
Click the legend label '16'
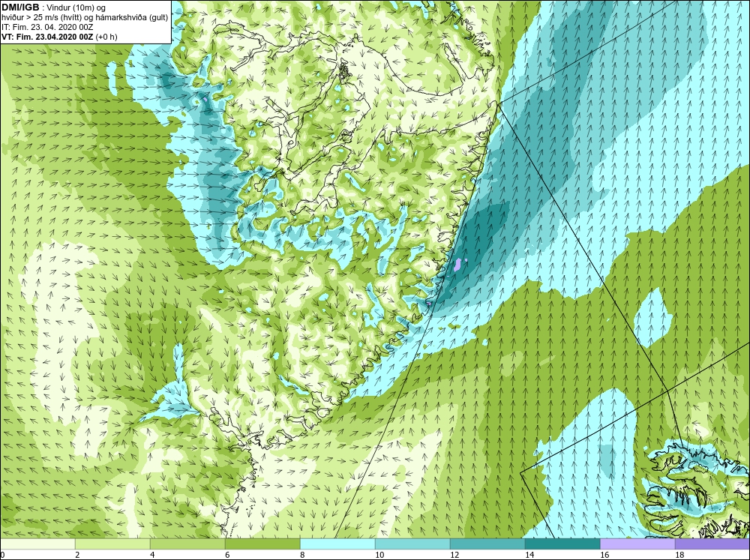tap(604, 555)
